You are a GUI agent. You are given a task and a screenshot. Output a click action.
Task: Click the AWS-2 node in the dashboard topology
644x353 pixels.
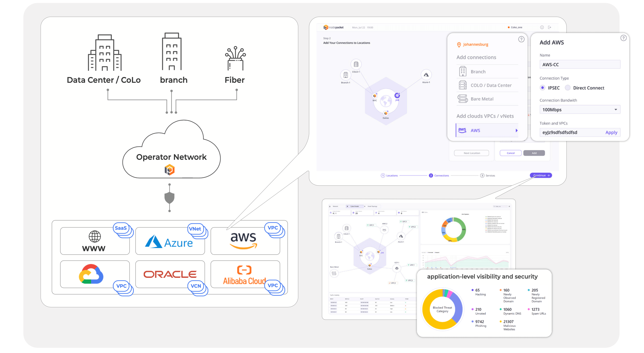384,230
